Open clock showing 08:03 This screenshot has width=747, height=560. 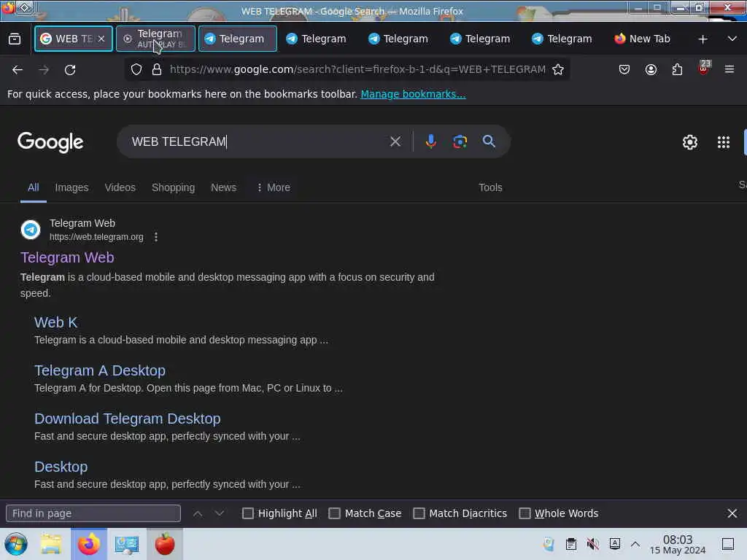tap(678, 544)
